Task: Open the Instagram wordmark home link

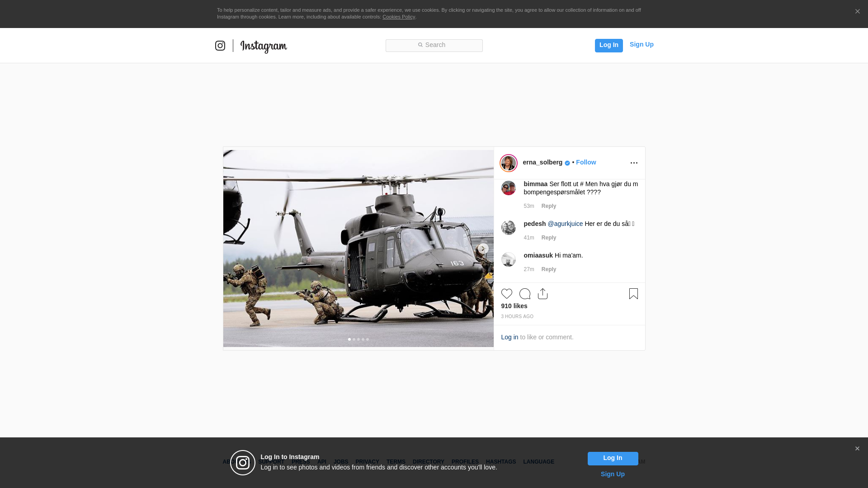Action: coord(264,46)
